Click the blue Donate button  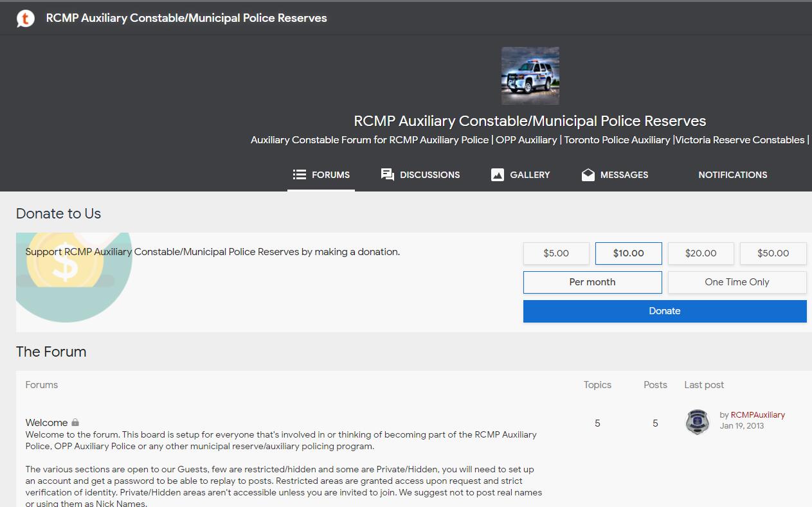(665, 311)
